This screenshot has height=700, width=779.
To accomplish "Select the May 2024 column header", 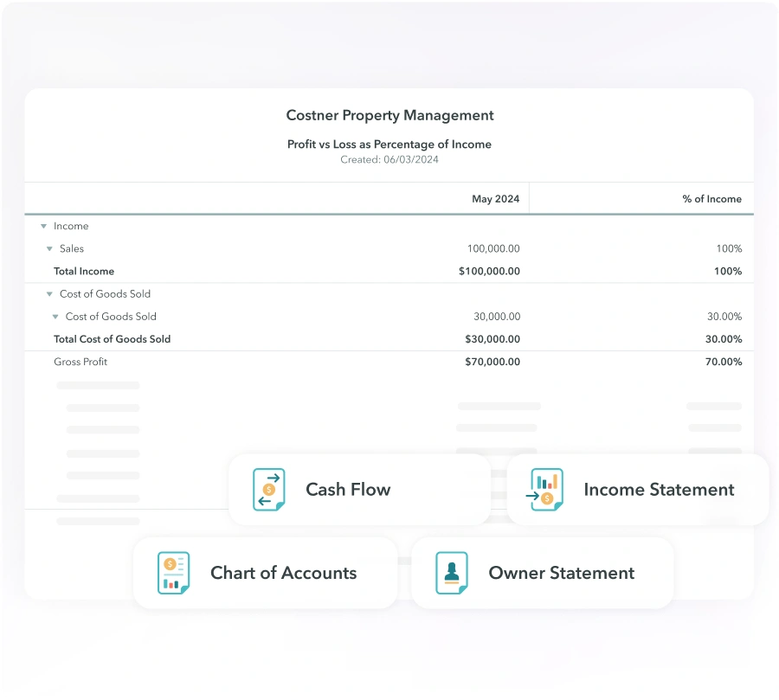I will (x=495, y=198).
